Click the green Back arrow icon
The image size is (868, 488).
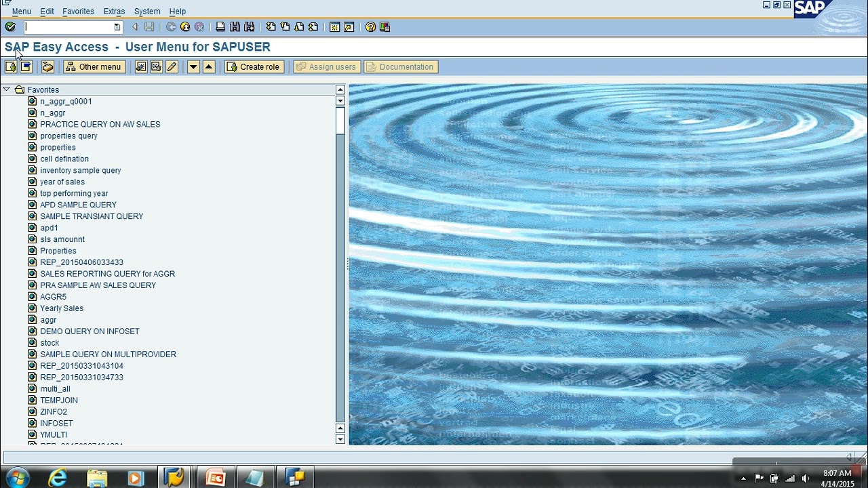(x=171, y=27)
